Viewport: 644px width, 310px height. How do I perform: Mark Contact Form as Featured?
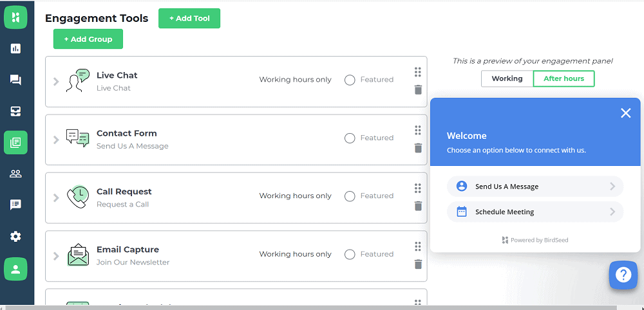(350, 138)
